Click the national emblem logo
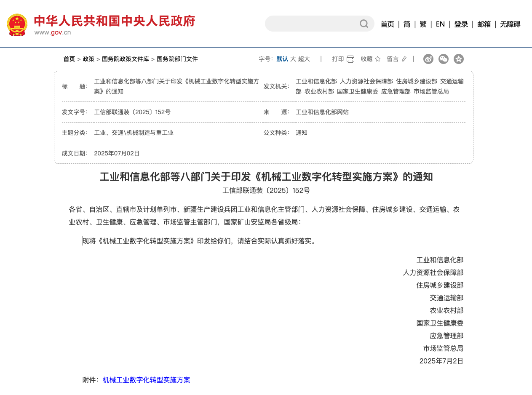532x395 pixels. [x=17, y=25]
